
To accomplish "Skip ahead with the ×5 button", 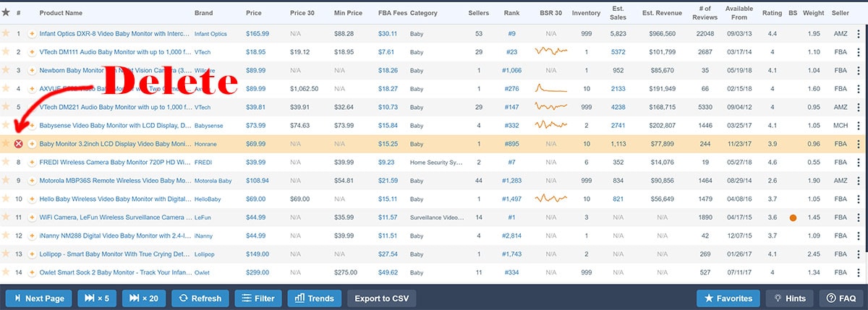I will 97,298.
